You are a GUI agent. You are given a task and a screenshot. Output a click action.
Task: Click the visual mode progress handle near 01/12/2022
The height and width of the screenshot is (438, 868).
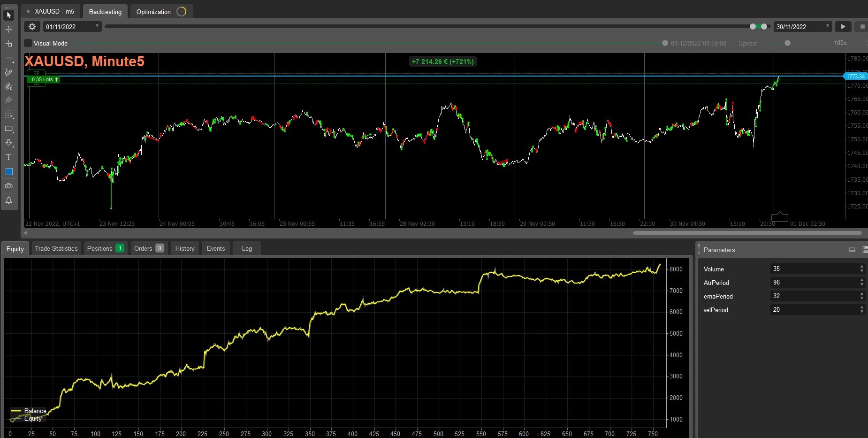pyautogui.click(x=665, y=43)
